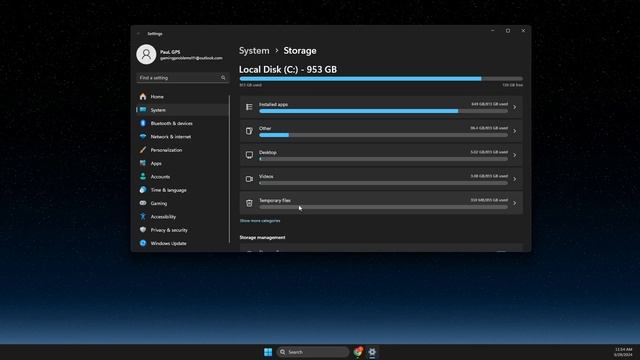The width and height of the screenshot is (640, 360).
Task: Click the Temporary files trash icon
Action: click(x=249, y=203)
